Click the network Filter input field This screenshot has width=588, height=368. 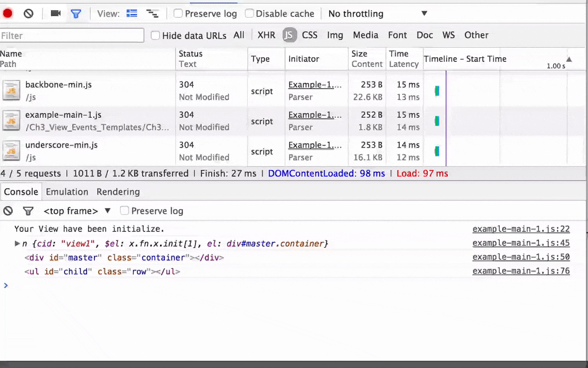click(72, 36)
